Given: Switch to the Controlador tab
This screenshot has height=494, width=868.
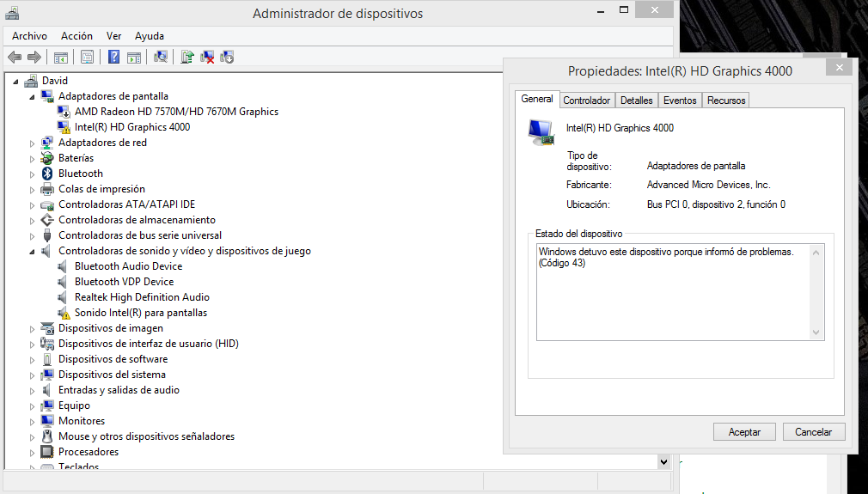Looking at the screenshot, I should (586, 101).
